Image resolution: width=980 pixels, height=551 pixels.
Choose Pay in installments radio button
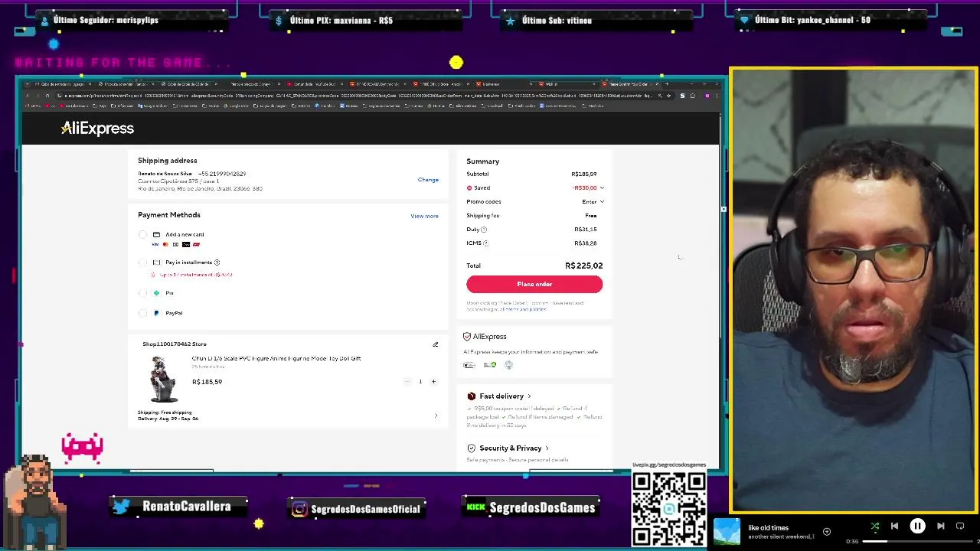(142, 262)
